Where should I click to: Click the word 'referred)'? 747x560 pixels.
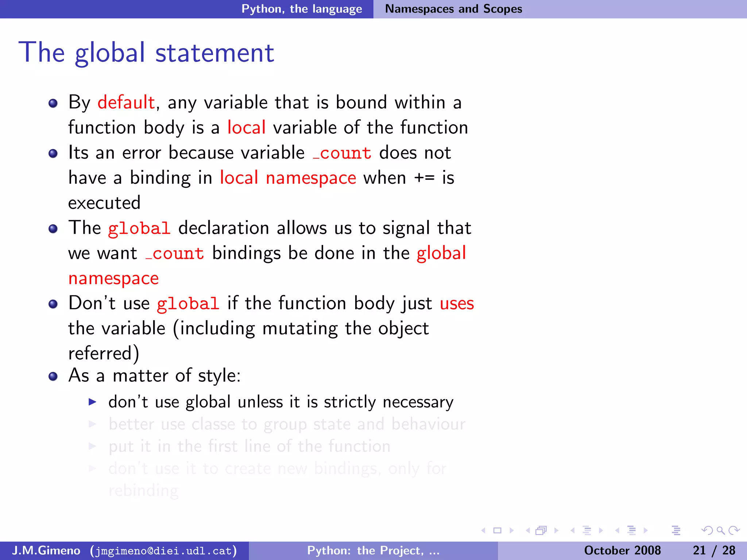pos(104,353)
